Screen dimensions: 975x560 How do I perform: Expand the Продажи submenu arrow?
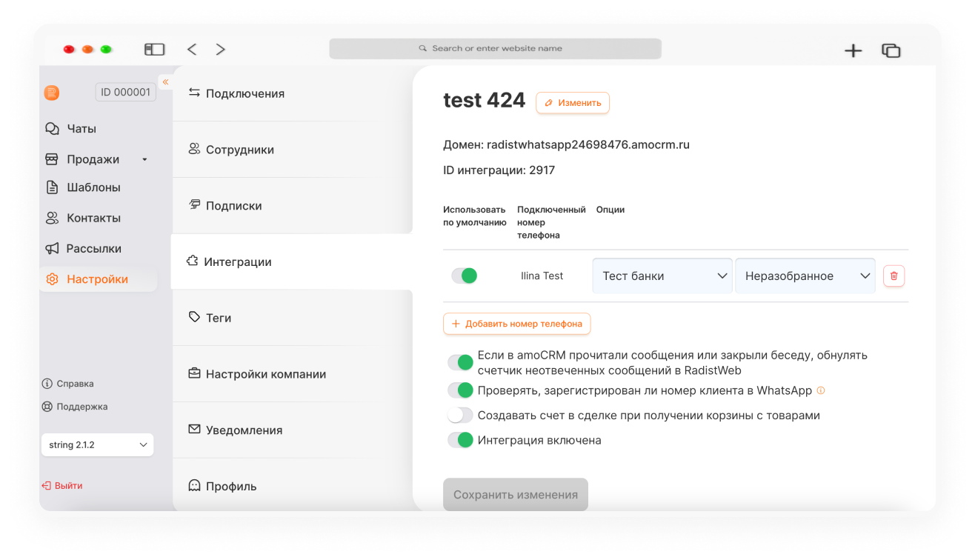tap(144, 159)
